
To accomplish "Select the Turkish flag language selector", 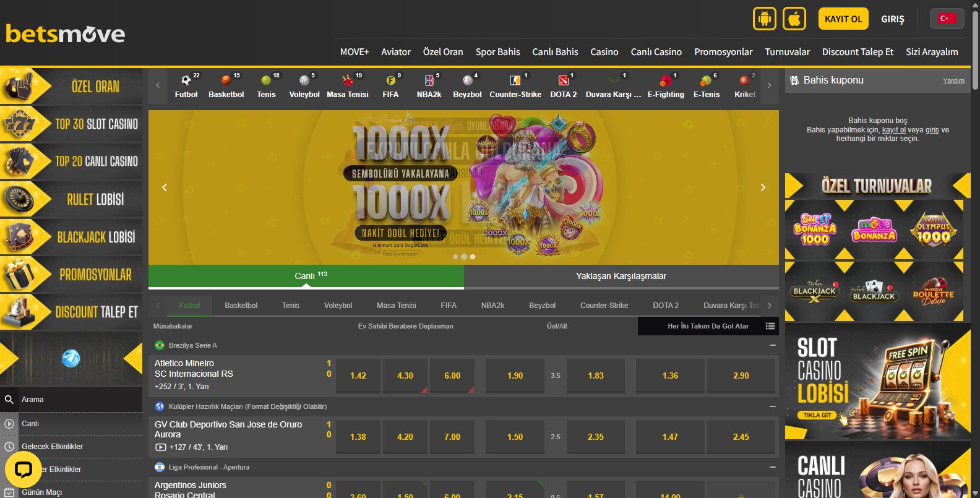I will [947, 19].
